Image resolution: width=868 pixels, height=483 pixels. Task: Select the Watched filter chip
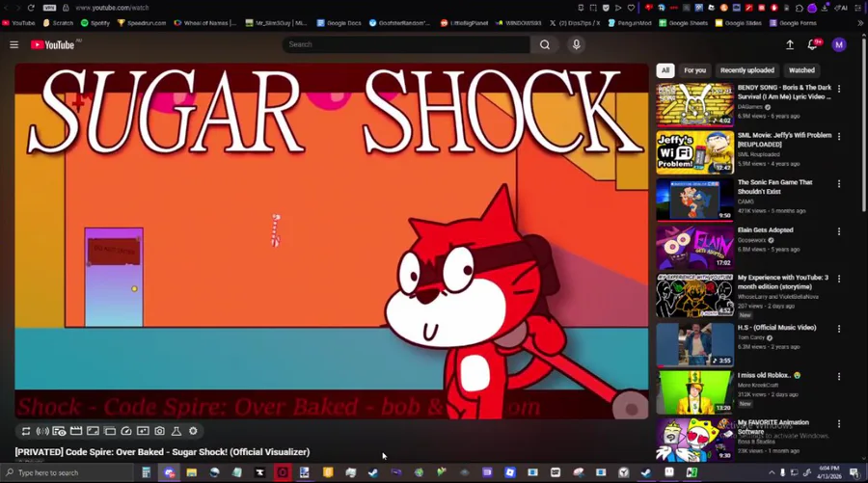pos(801,70)
